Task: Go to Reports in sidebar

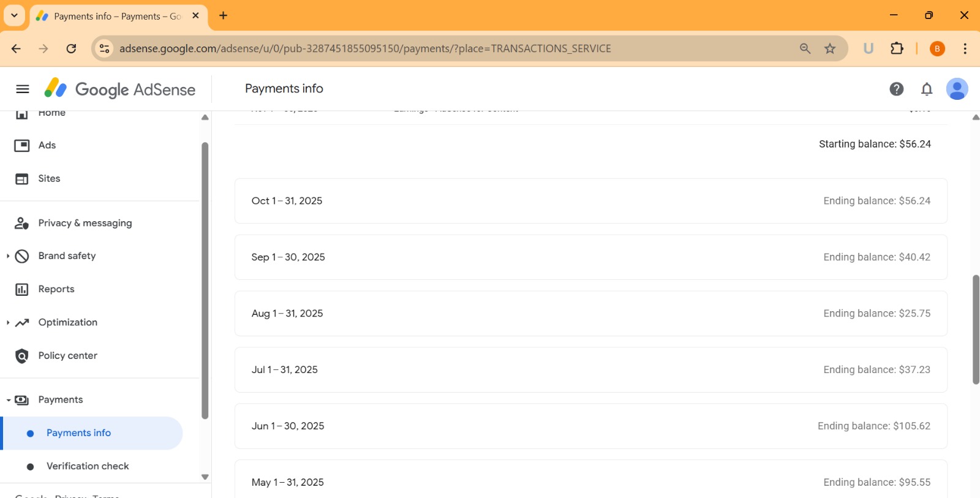Action: pyautogui.click(x=56, y=289)
